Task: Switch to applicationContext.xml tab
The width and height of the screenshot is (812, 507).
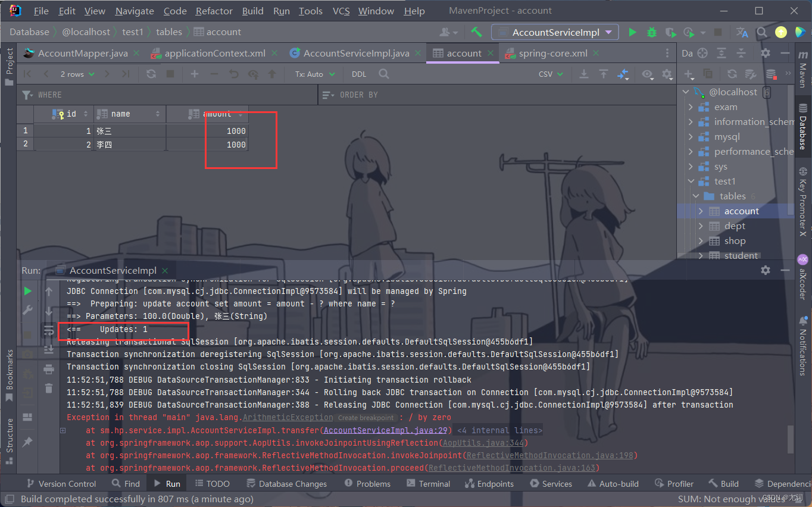Action: click(x=215, y=53)
